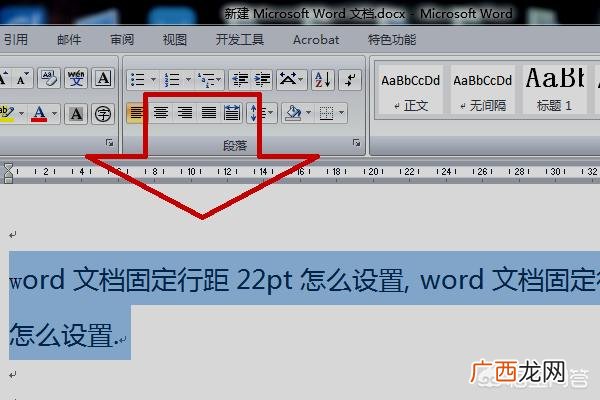
Task: Toggle Distributed alignment
Action: pos(232,113)
